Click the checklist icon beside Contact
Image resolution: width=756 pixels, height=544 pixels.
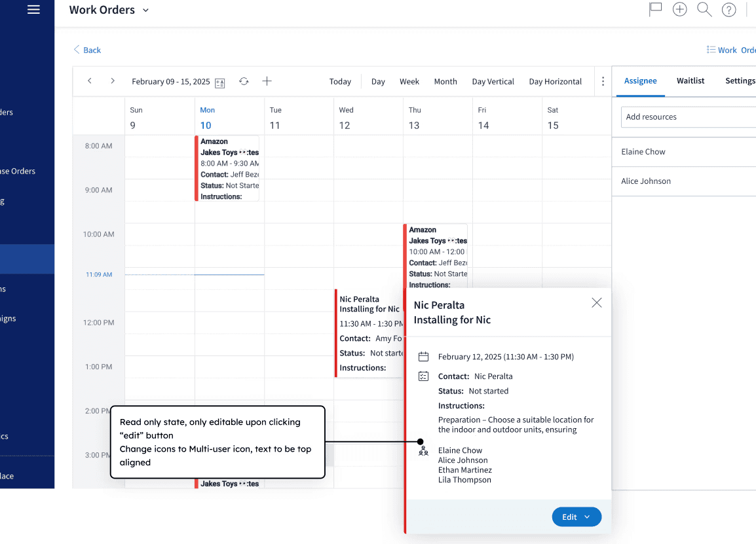point(423,376)
